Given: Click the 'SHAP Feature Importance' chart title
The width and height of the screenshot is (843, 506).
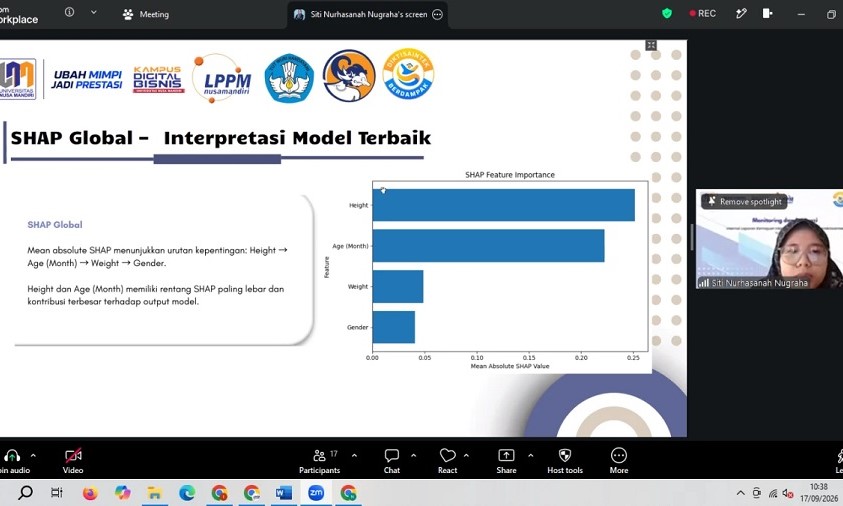Looking at the screenshot, I should click(510, 175).
